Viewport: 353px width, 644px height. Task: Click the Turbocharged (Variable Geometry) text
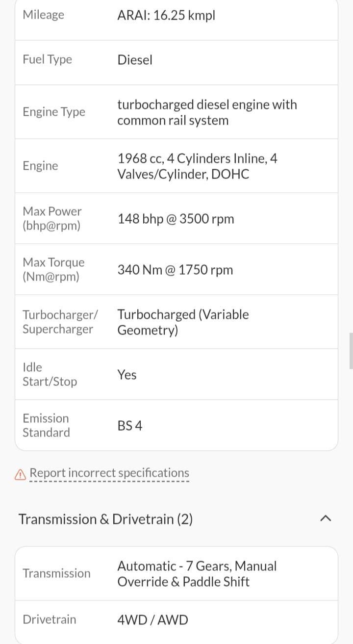(x=183, y=322)
